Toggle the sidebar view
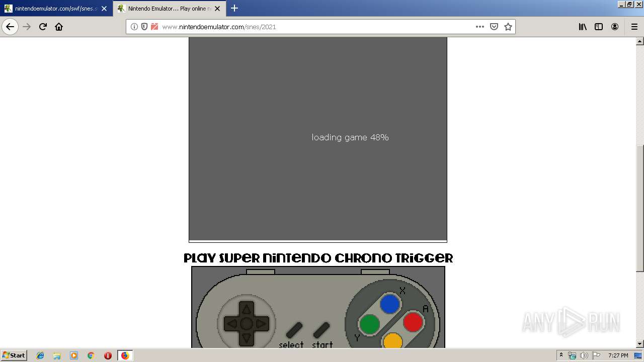Screen dimensions: 644x362 coord(599,27)
